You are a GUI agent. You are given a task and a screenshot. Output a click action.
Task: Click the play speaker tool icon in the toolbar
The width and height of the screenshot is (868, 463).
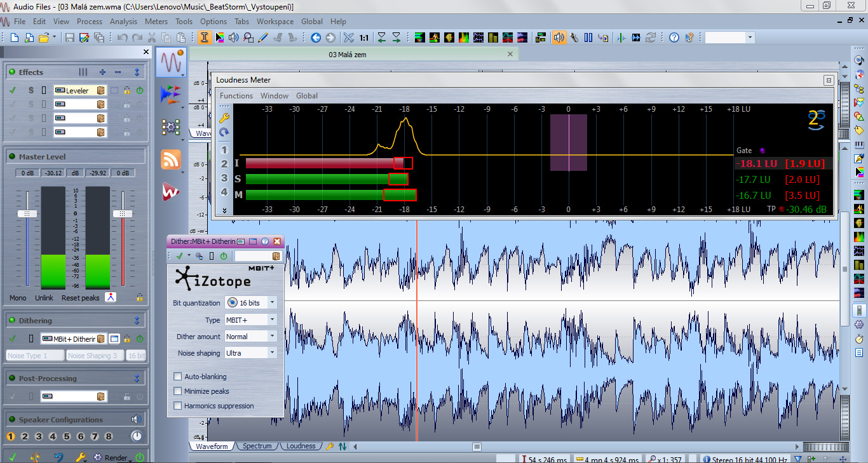[x=234, y=38]
